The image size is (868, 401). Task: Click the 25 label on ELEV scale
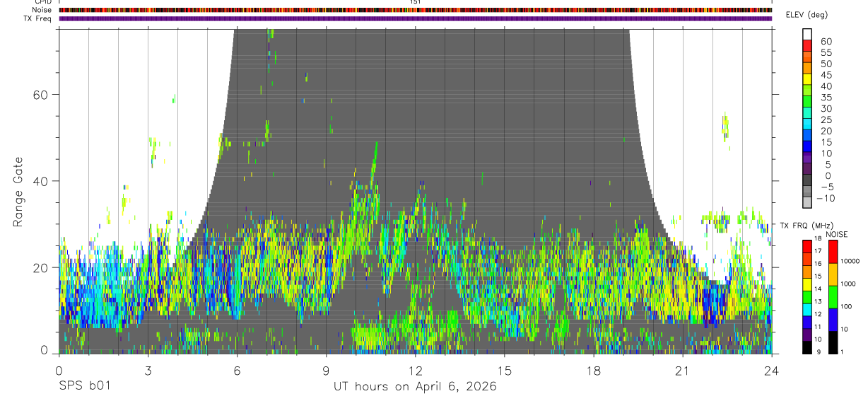tap(826, 120)
